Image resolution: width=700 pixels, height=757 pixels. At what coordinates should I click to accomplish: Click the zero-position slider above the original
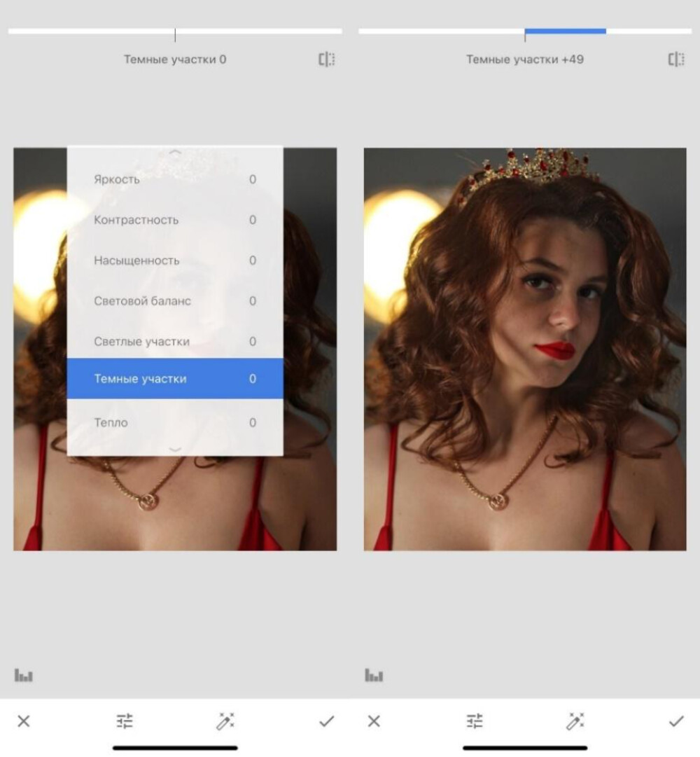[x=175, y=31]
